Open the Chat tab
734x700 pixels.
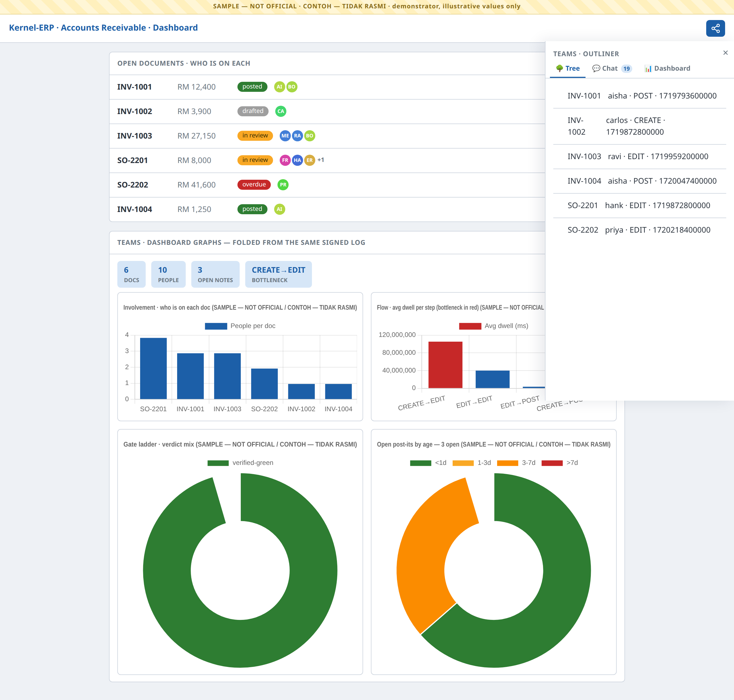612,69
